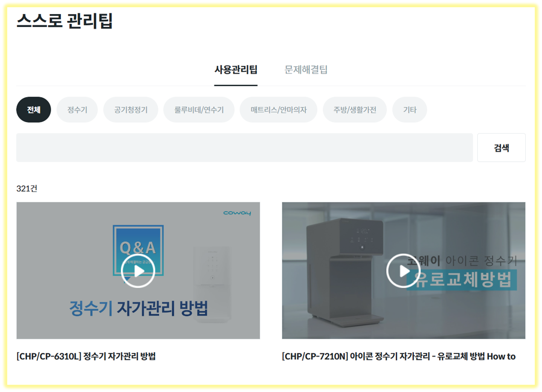Select the 룰루비데/연수기 filter chip
The height and width of the screenshot is (392, 542).
point(198,109)
